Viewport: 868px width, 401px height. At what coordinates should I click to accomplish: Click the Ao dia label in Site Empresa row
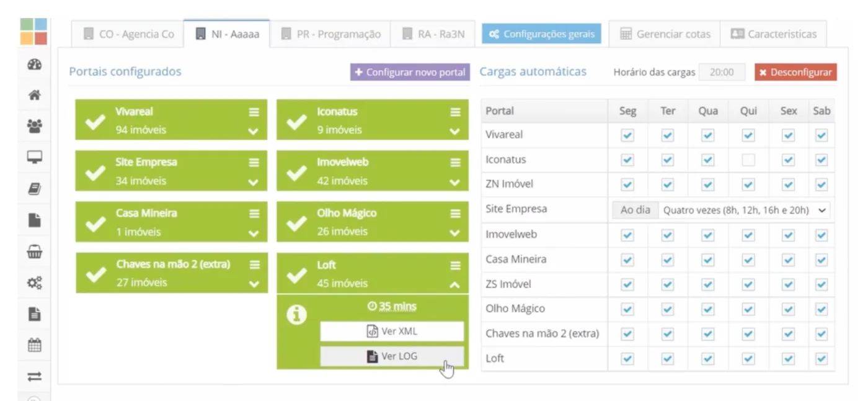(635, 210)
